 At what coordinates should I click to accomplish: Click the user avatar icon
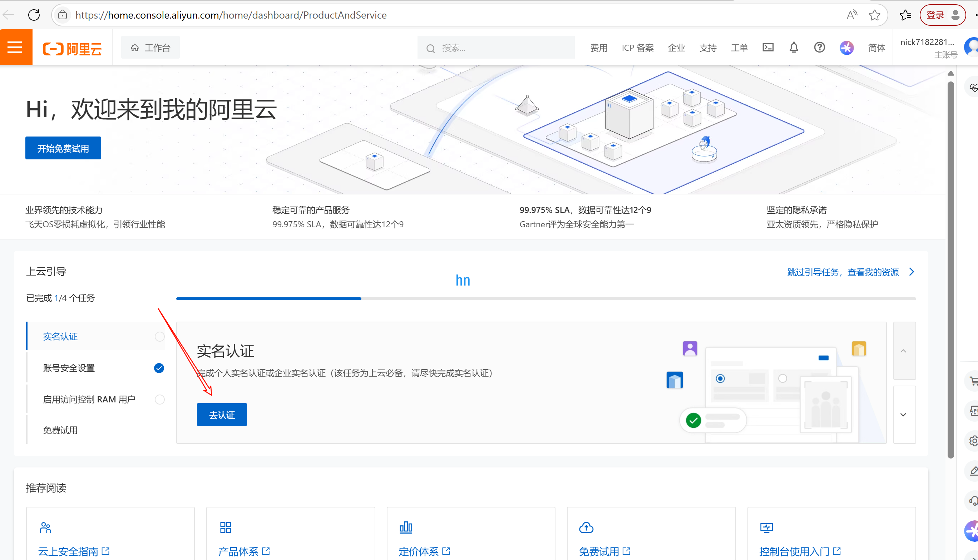click(x=972, y=47)
